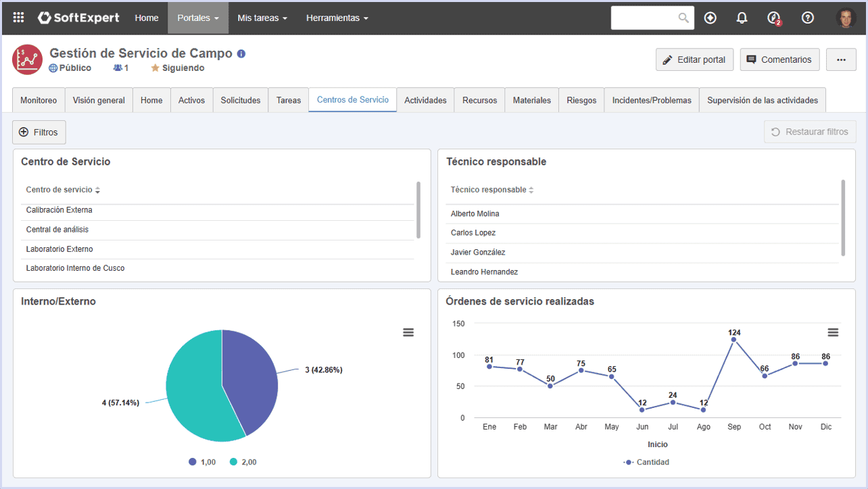Open the apps grid menu icon
The width and height of the screenshot is (868, 489).
tap(18, 18)
